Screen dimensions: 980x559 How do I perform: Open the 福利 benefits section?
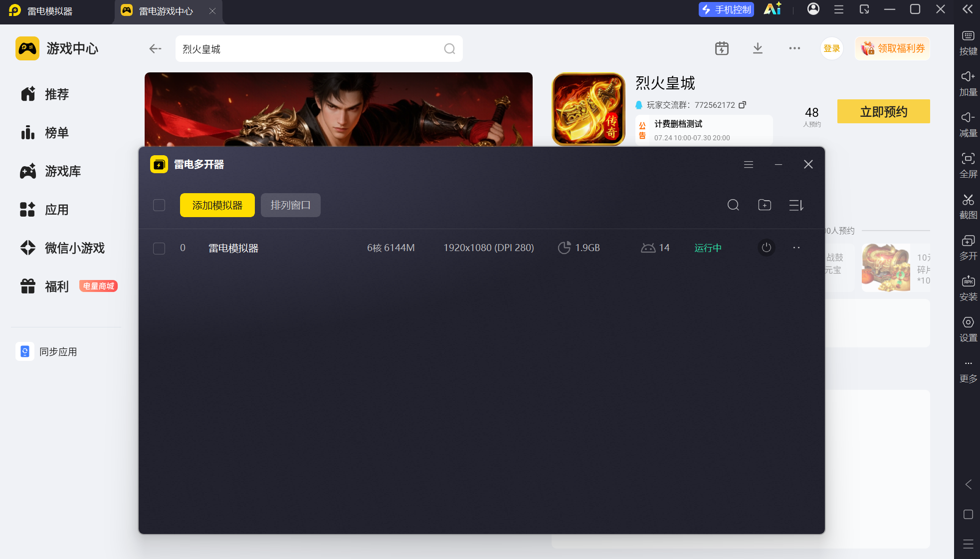click(44, 286)
